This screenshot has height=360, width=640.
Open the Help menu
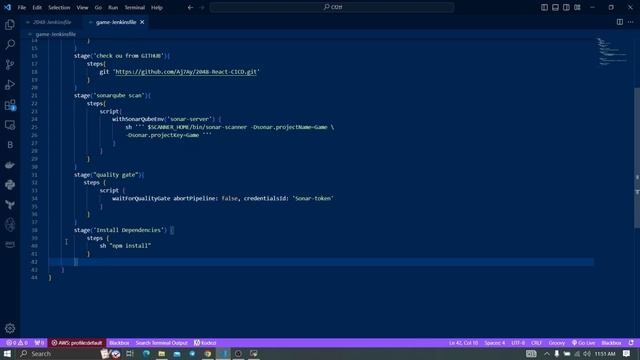(157, 7)
